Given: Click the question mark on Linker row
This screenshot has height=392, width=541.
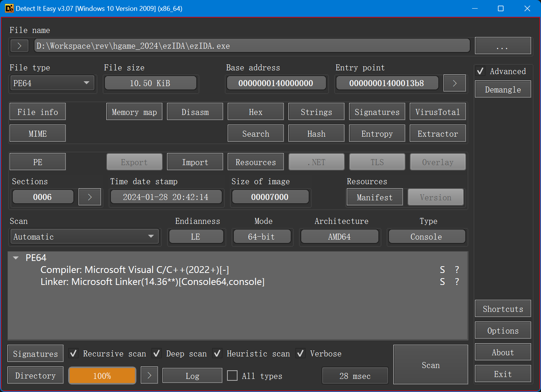Looking at the screenshot, I should pos(457,282).
